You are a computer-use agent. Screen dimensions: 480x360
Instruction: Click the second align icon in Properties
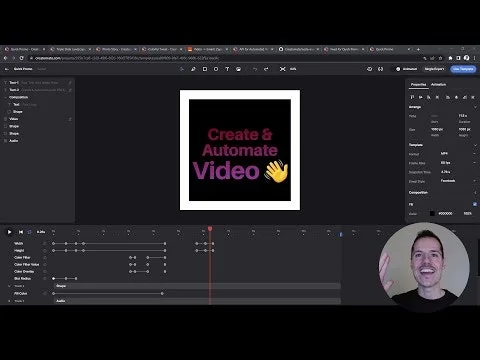[x=421, y=97]
